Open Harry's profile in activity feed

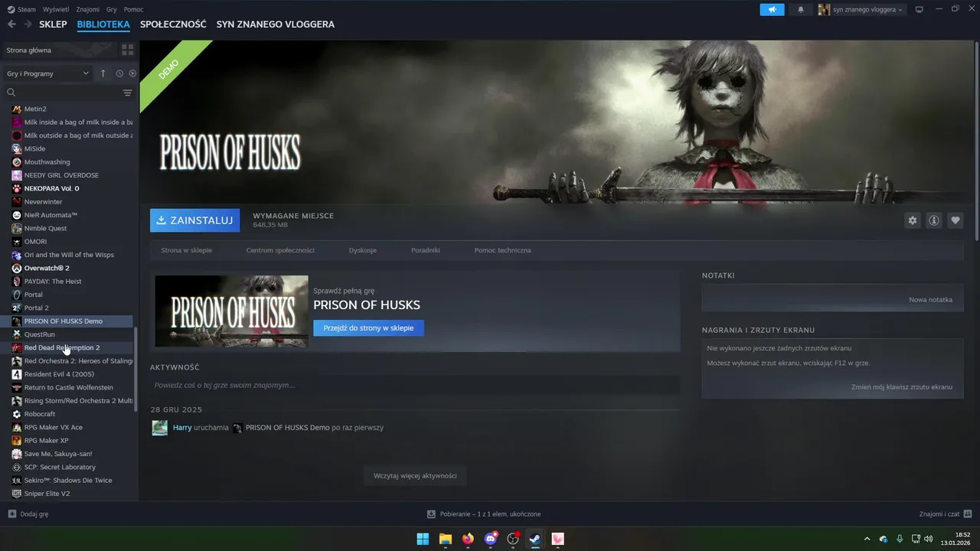click(182, 427)
